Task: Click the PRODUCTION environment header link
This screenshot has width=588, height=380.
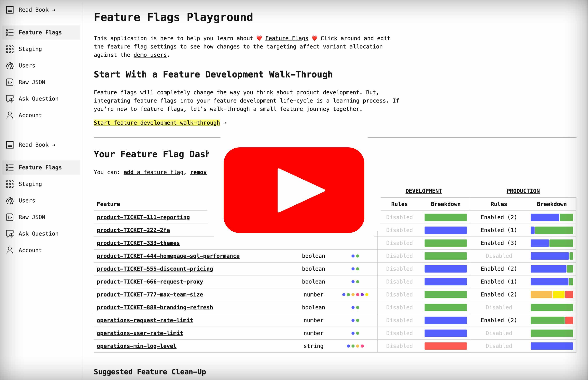Action: pos(523,191)
